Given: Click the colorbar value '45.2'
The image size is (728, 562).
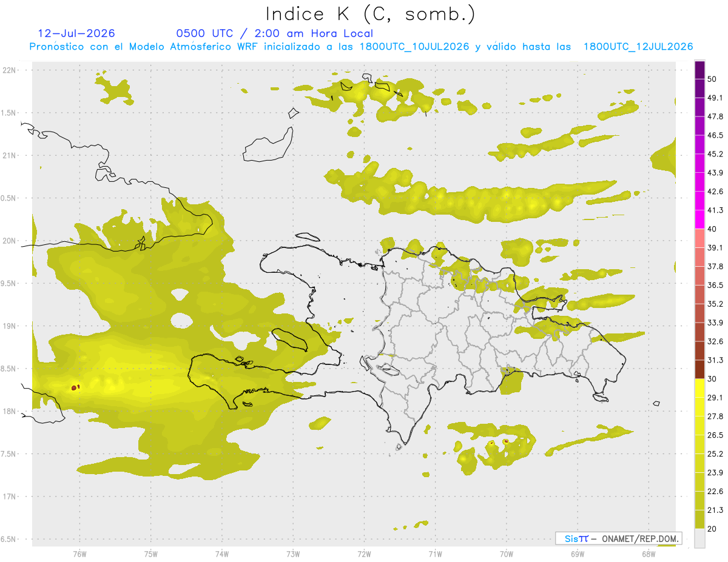Looking at the screenshot, I should click(715, 154).
